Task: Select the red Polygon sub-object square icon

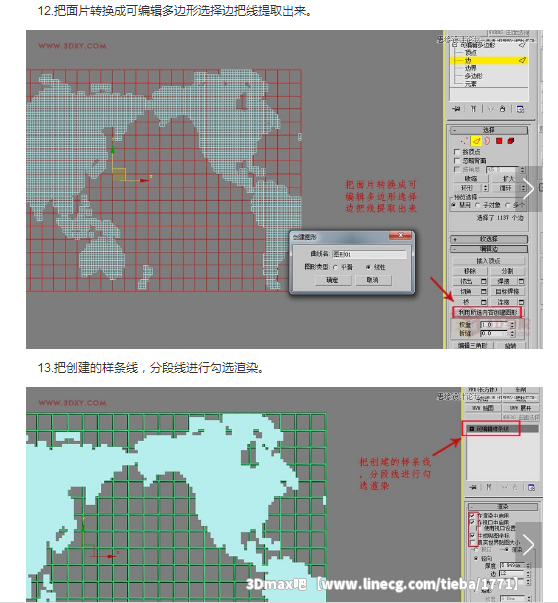Action: (x=499, y=141)
